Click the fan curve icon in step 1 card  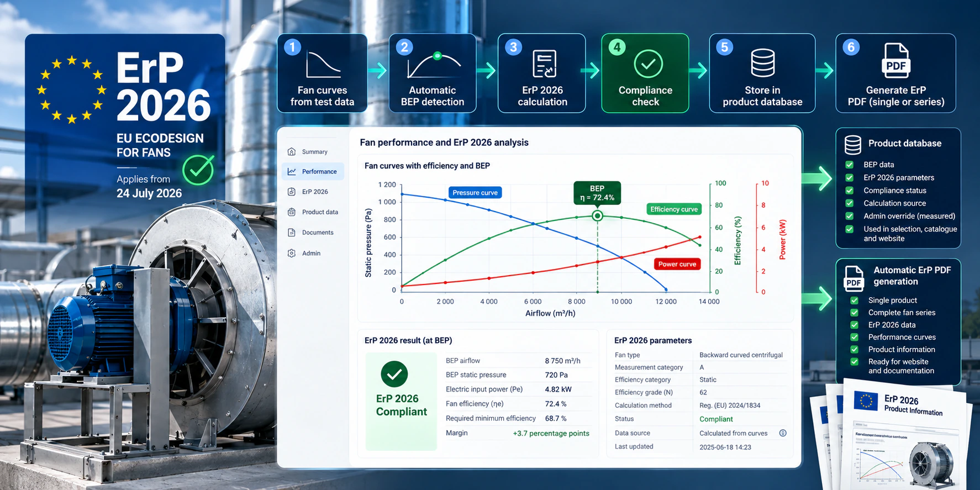(323, 65)
